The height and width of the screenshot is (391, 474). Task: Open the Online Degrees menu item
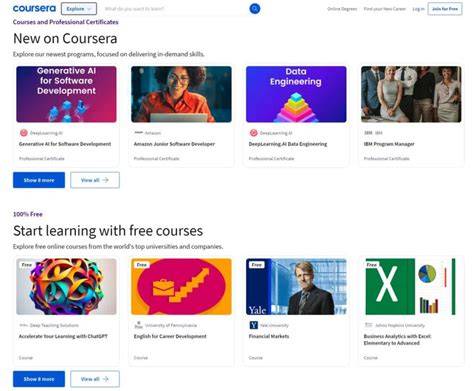pyautogui.click(x=342, y=9)
